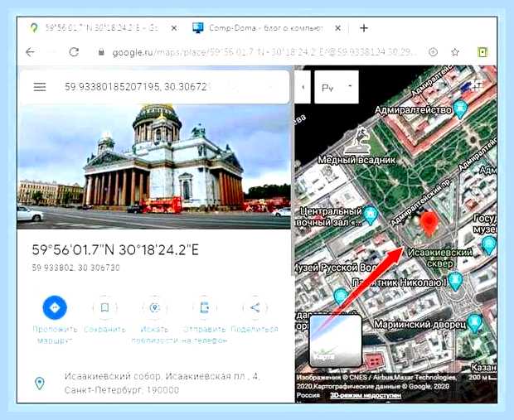Click the circled plus icon in the address bar

(433, 52)
